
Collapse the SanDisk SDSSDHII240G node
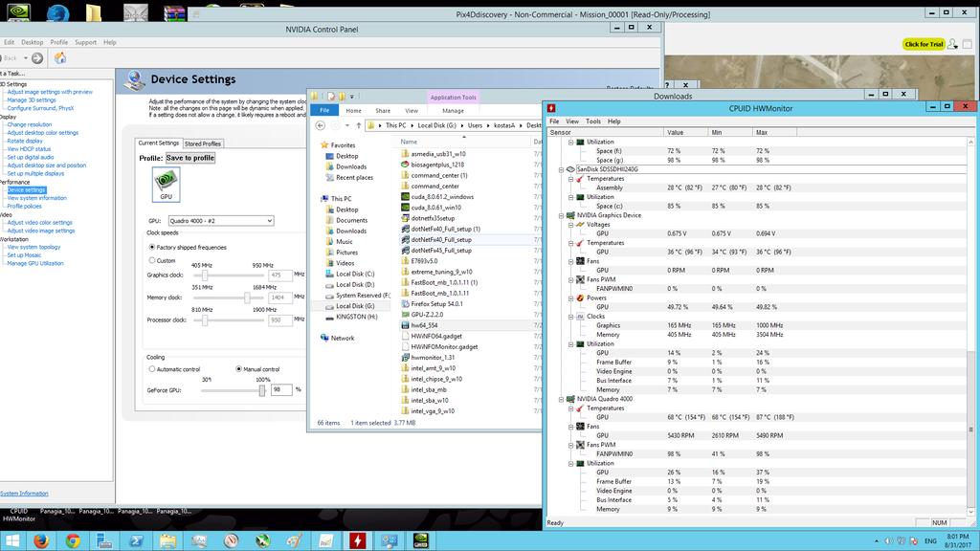[x=561, y=169]
